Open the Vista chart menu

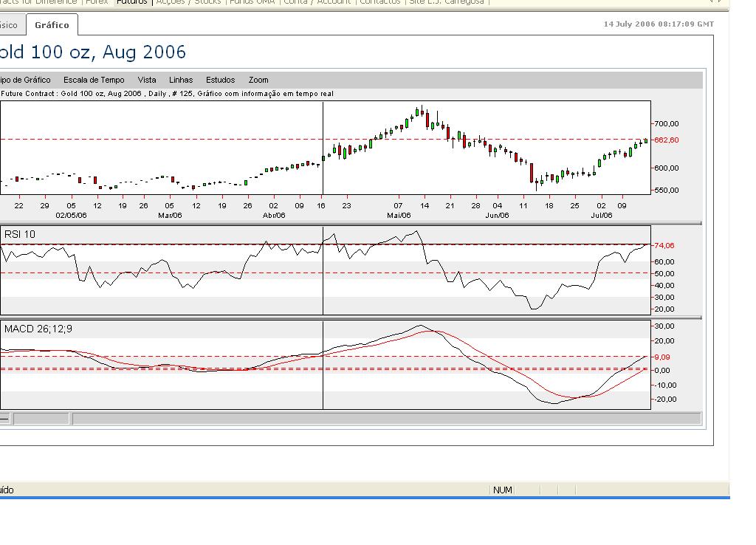pyautogui.click(x=147, y=80)
